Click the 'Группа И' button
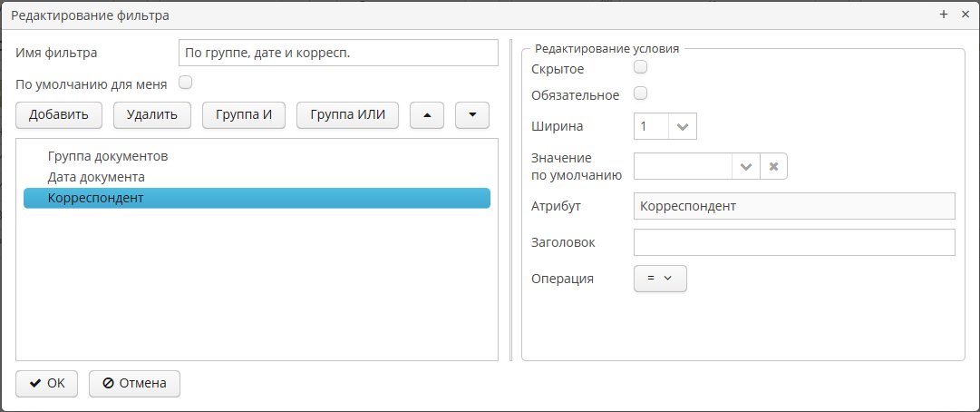 244,115
